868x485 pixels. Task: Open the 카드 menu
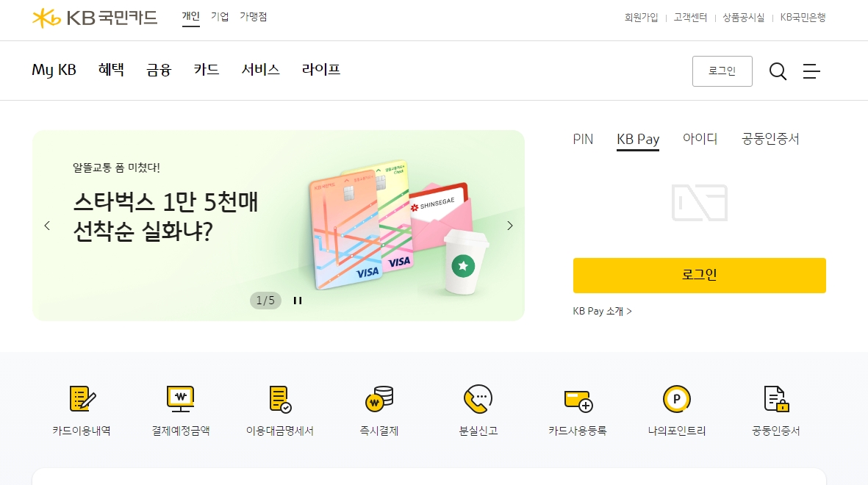(x=206, y=70)
